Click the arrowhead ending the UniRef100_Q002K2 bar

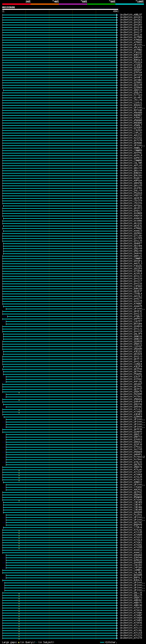coord(117,20)
